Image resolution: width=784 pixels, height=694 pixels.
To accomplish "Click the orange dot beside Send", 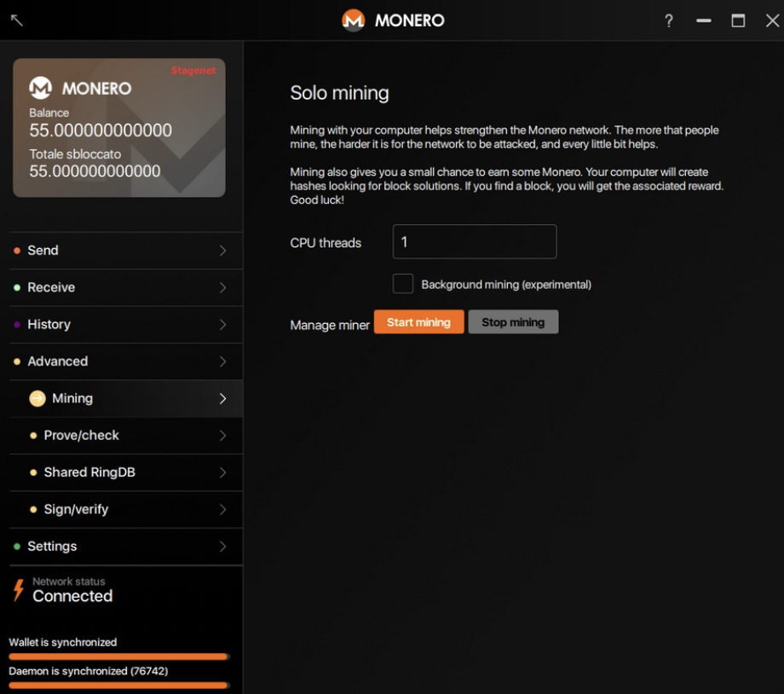I will [x=17, y=251].
